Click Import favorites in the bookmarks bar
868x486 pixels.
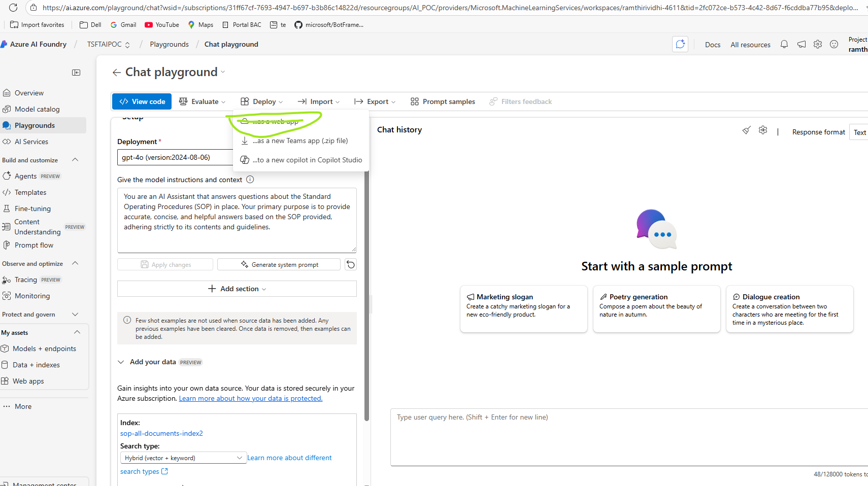37,25
